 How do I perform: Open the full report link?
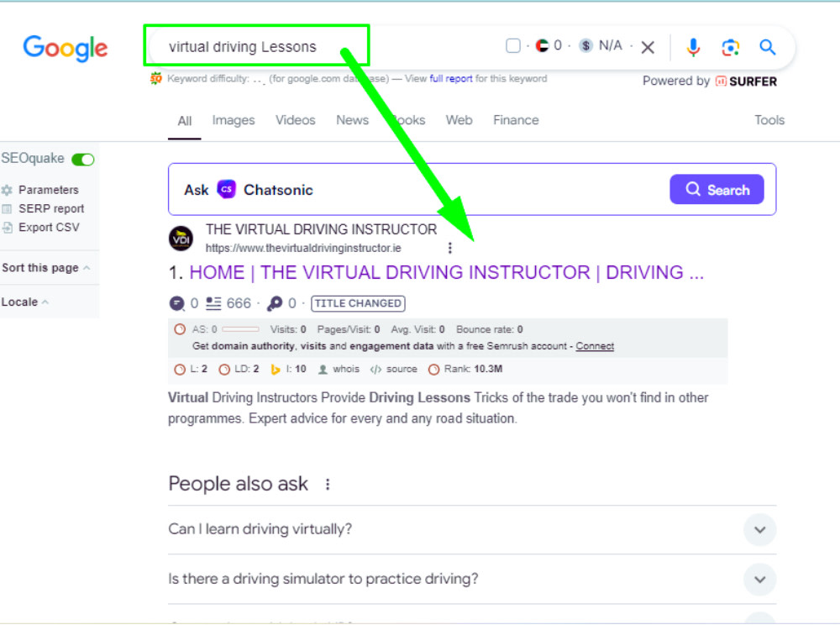point(450,79)
